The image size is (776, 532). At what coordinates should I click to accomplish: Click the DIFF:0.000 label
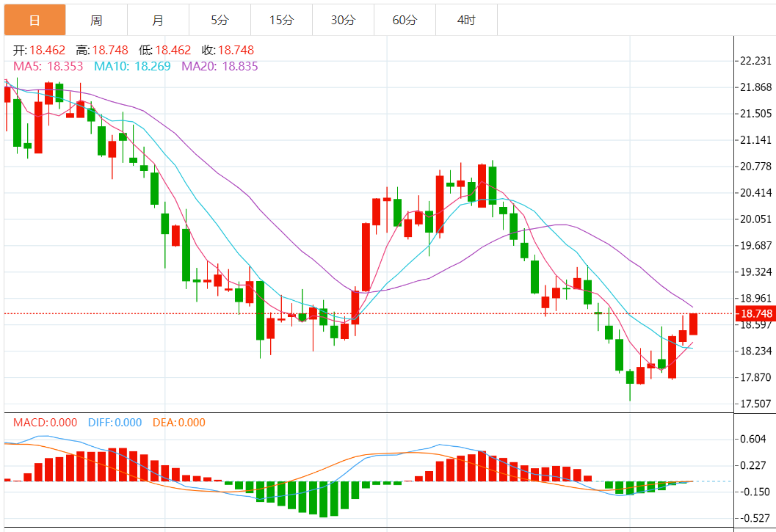[115, 423]
